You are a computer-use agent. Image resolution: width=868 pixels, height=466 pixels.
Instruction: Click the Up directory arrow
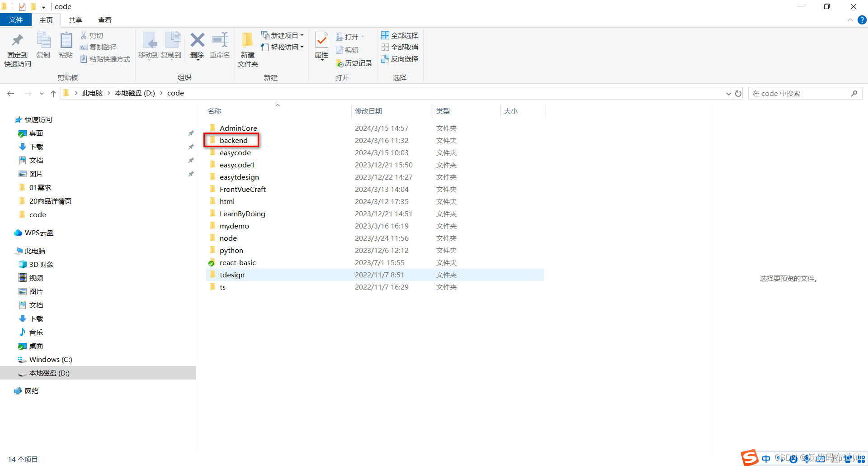53,93
